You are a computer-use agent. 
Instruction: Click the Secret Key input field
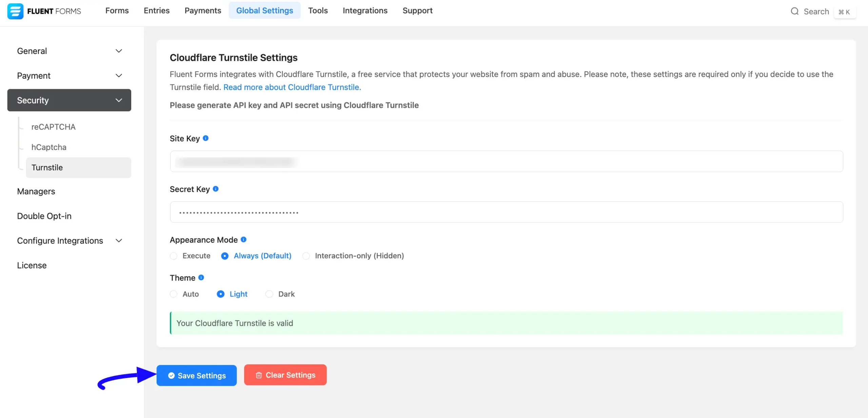506,212
